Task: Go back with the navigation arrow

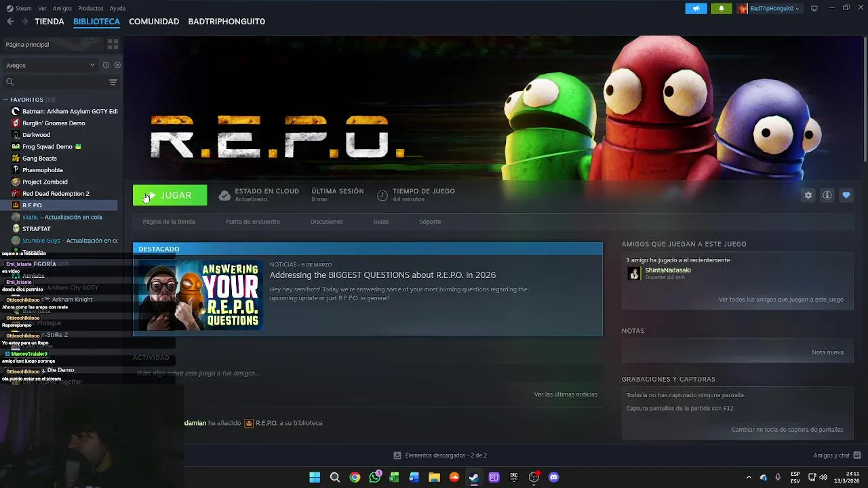Action: 10,22
